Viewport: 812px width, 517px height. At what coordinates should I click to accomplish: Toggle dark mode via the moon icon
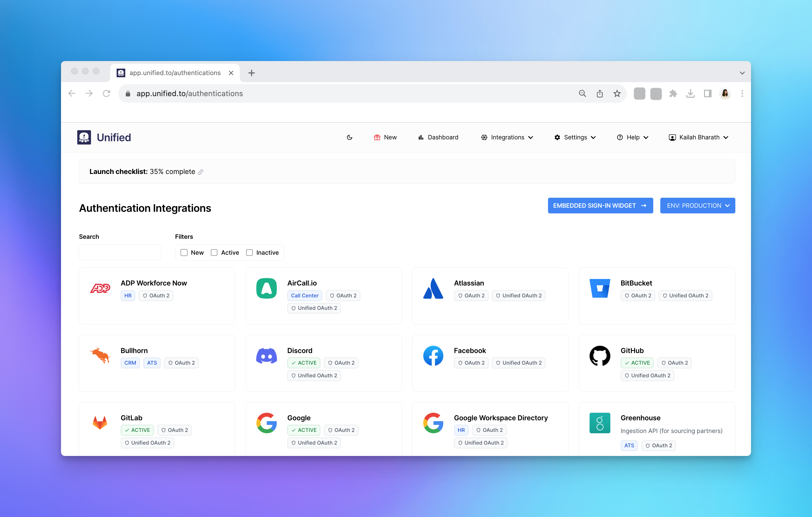pos(349,137)
